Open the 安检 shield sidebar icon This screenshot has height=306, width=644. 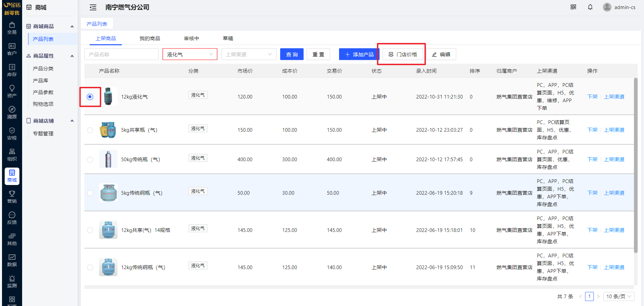pyautogui.click(x=12, y=134)
